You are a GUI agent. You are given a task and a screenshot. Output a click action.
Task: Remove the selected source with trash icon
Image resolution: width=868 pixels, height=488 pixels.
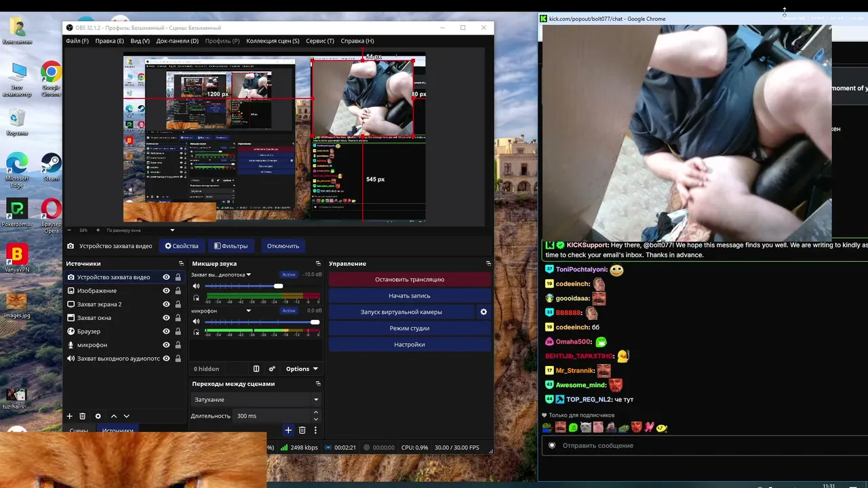(x=83, y=416)
